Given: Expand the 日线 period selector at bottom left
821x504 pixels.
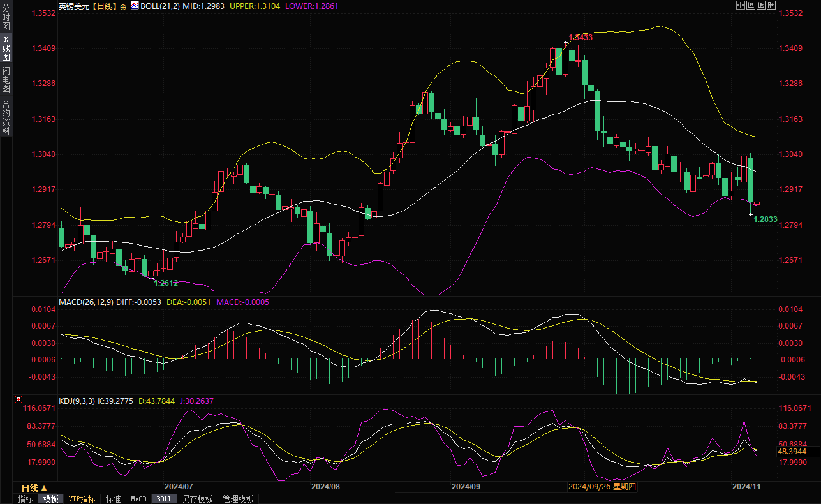Looking at the screenshot, I should point(34,487).
